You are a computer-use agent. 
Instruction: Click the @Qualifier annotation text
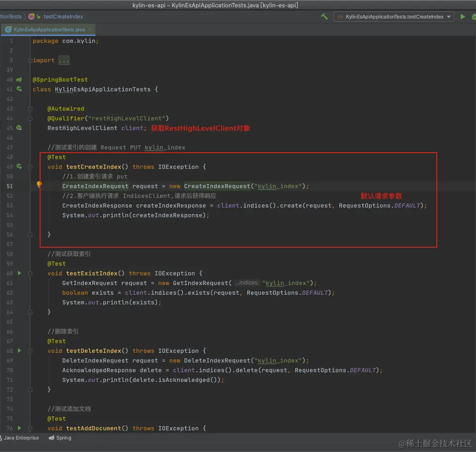[66, 119]
